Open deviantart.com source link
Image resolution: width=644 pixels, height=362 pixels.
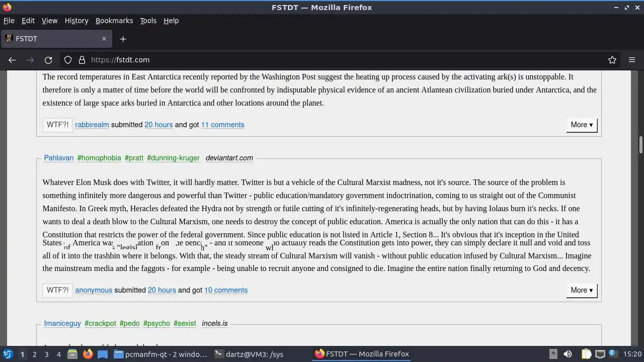click(229, 158)
